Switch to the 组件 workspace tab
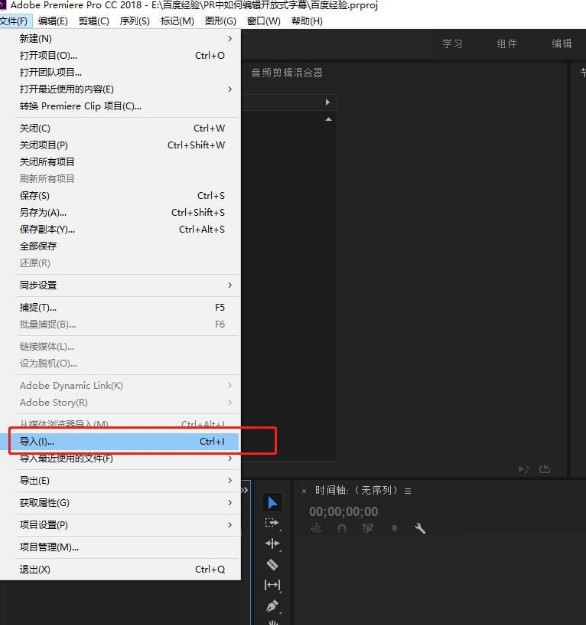 click(507, 43)
